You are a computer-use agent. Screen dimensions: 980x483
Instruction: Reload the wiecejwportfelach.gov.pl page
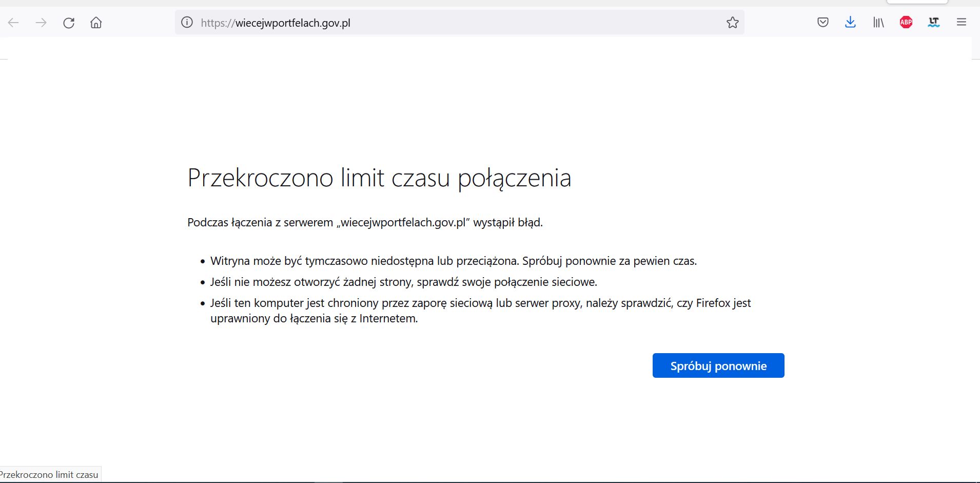pos(68,22)
